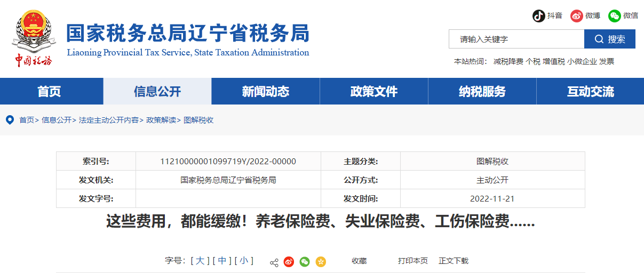Click the index number 11210000001099719Y/2022-00000

click(x=228, y=161)
